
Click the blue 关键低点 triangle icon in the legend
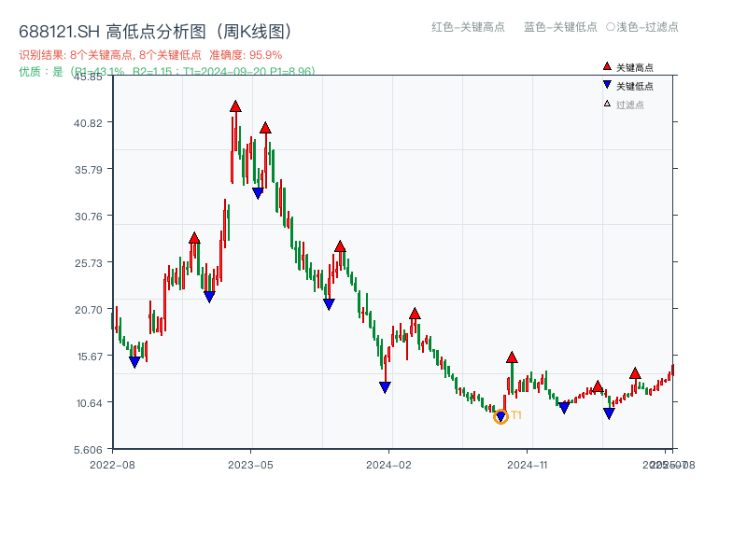tap(605, 87)
